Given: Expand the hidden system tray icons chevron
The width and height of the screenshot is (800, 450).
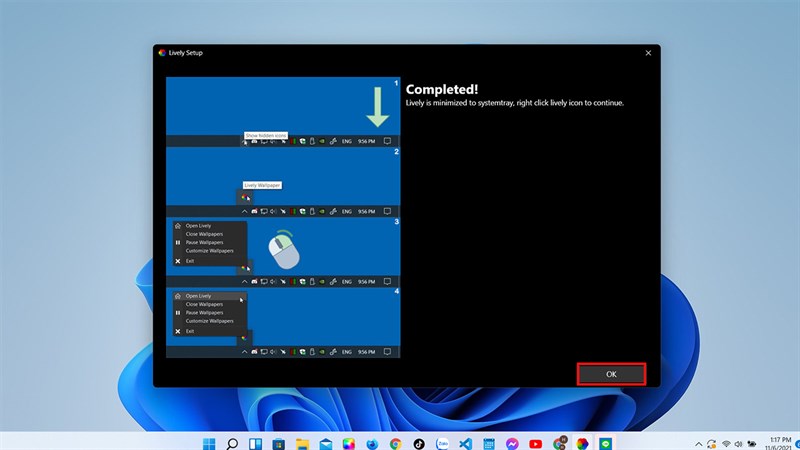Looking at the screenshot, I should (699, 442).
